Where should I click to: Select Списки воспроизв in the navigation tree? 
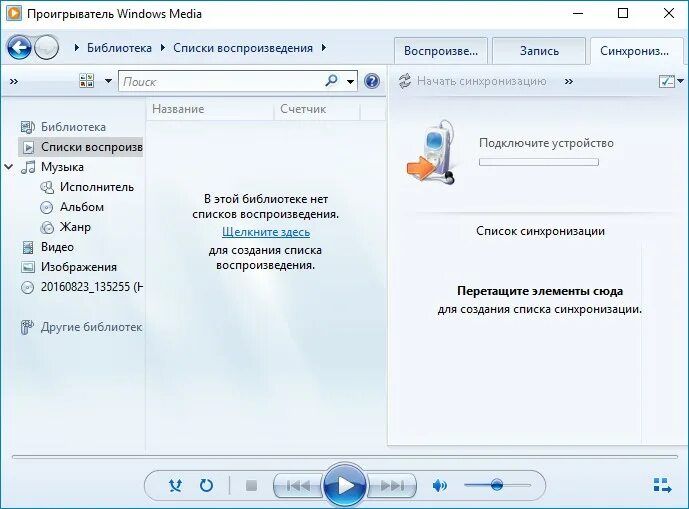click(x=92, y=147)
